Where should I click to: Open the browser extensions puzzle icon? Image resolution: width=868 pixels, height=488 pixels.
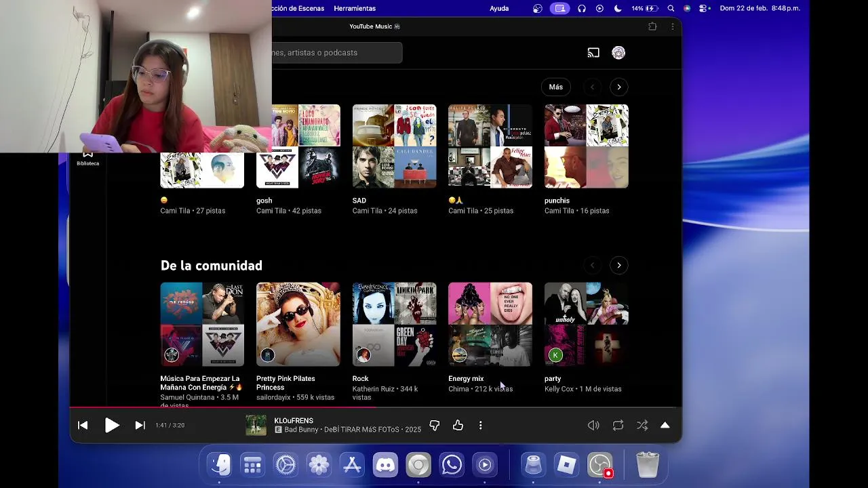pos(652,26)
